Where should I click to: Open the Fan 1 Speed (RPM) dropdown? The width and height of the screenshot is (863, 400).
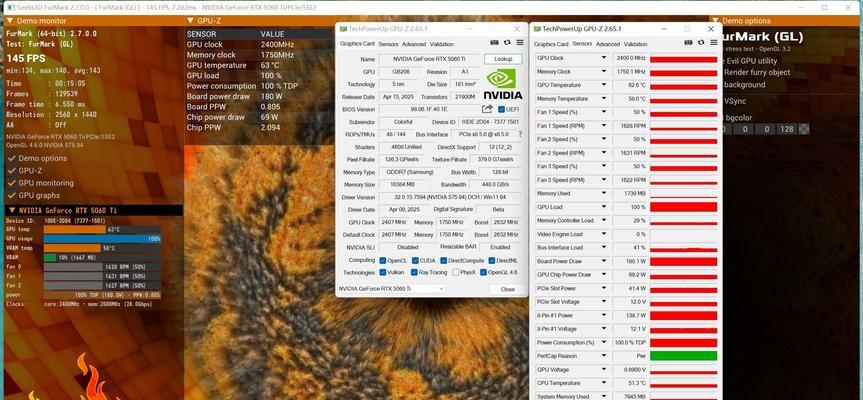604,126
